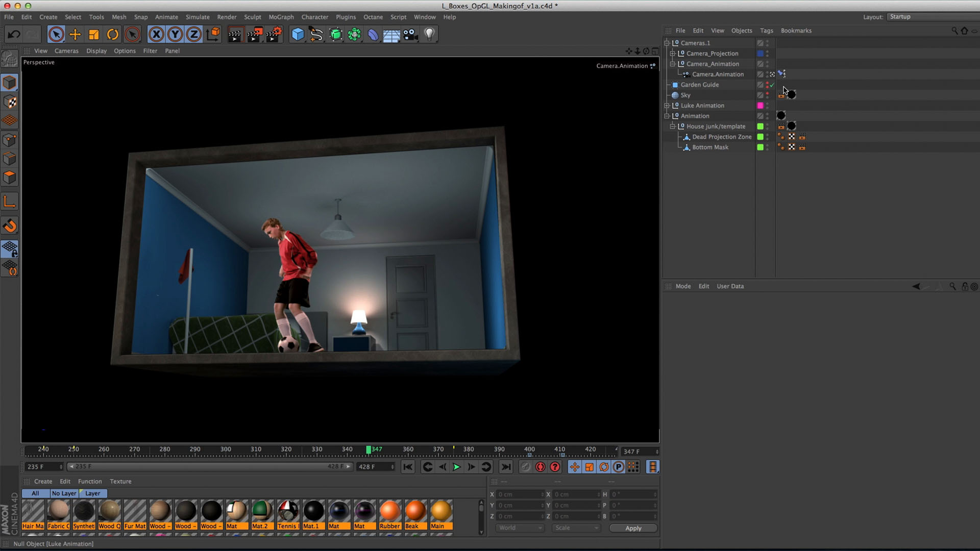Screen dimensions: 980x551
Task: Open the spline pen tools icon
Action: pos(316,35)
